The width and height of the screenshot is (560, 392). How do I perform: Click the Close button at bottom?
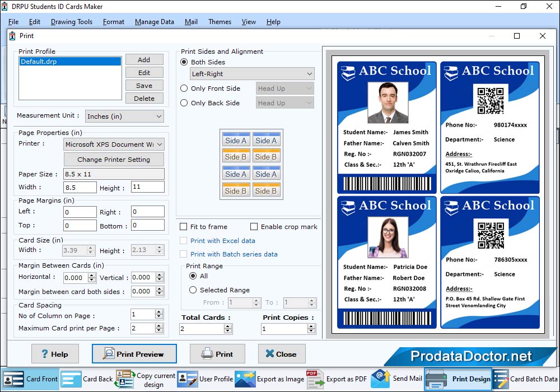(282, 354)
